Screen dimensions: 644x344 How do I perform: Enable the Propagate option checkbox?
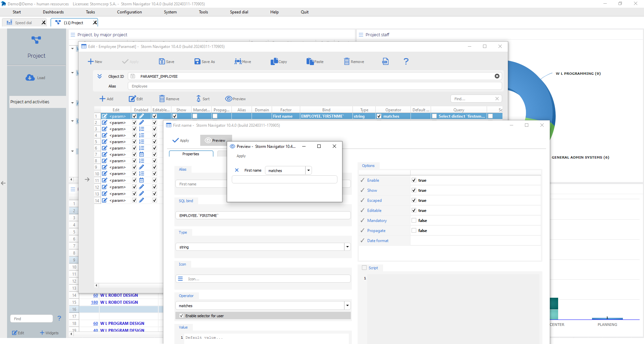point(414,230)
